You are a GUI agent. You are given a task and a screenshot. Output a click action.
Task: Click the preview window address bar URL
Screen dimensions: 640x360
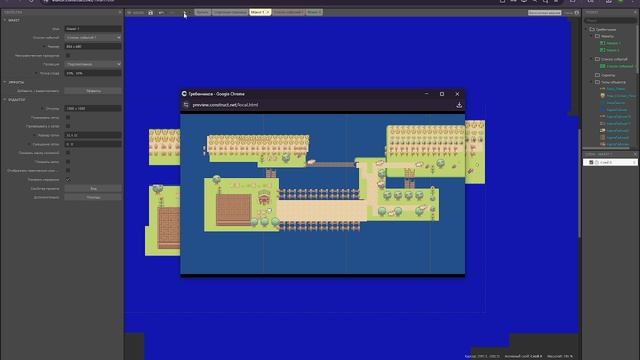(x=225, y=105)
